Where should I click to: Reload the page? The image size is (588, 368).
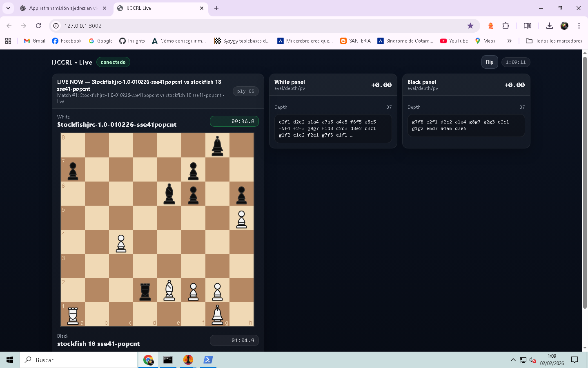pos(38,26)
